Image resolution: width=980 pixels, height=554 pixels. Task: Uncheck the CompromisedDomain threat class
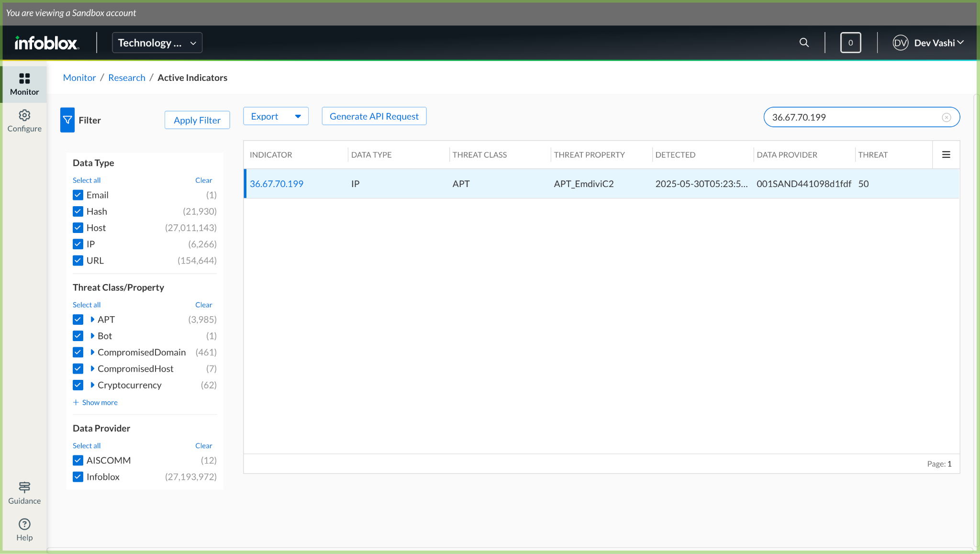coord(78,352)
